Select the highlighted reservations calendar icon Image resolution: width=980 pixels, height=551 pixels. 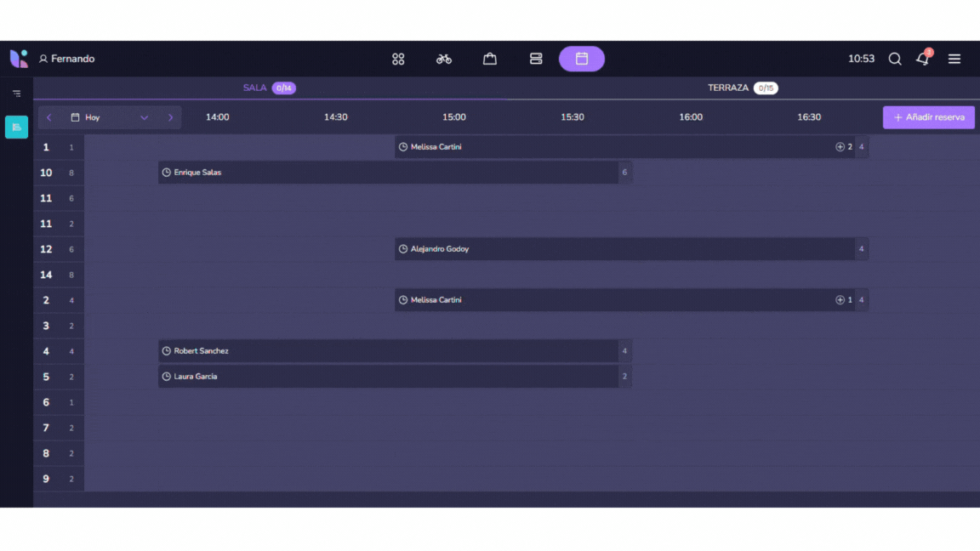click(x=582, y=59)
